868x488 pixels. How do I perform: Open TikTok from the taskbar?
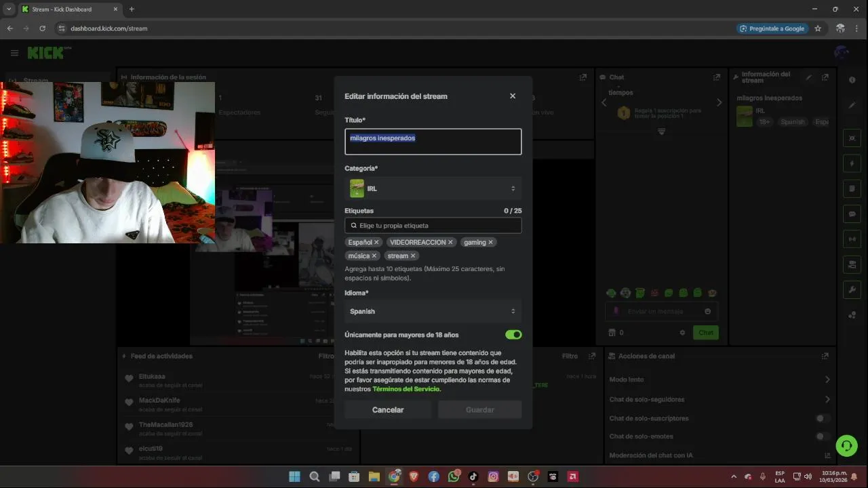point(473,476)
